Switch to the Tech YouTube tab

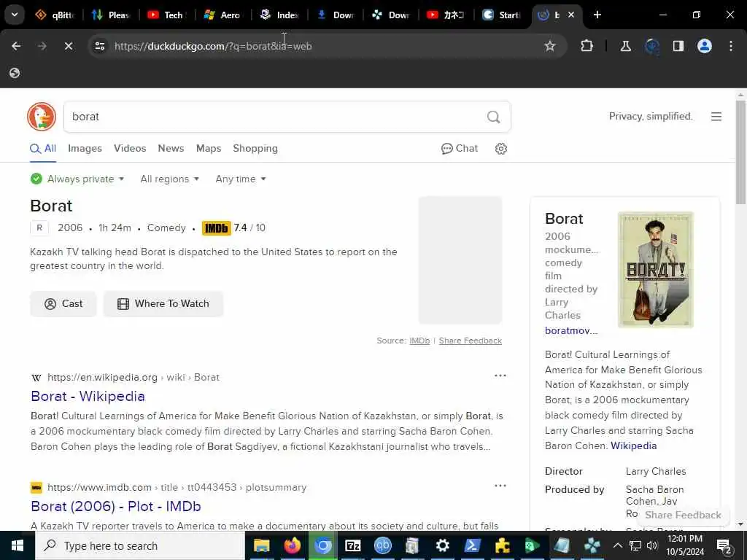click(166, 15)
